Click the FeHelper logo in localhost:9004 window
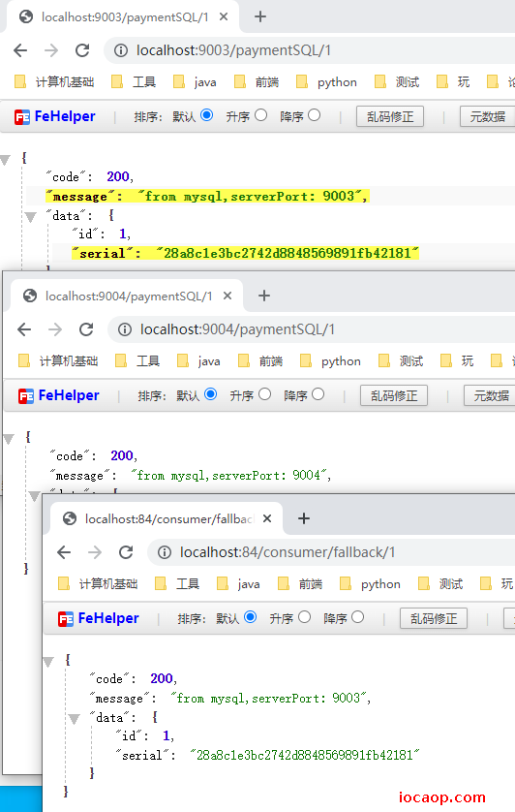515x812 pixels. click(58, 395)
